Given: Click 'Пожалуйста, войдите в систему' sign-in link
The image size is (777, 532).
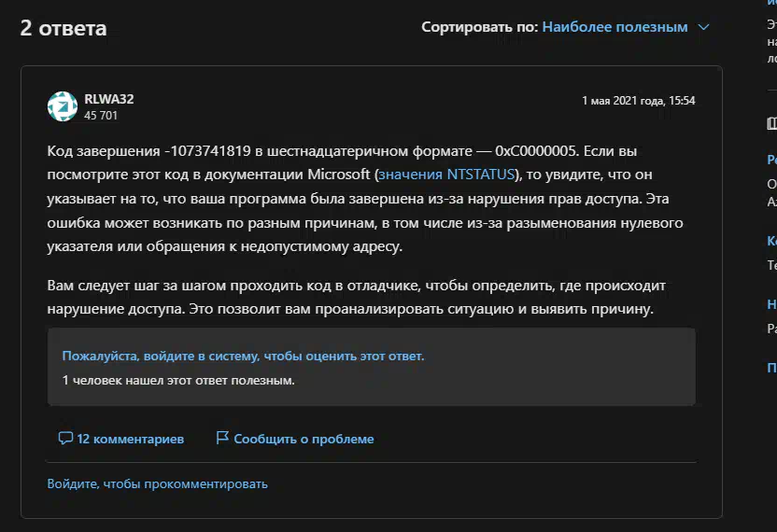Looking at the screenshot, I should [243, 356].
